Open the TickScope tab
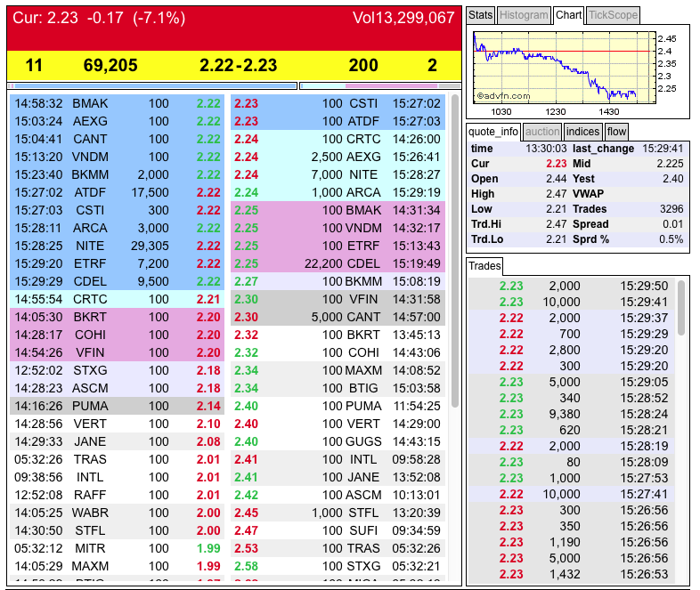 coord(613,15)
